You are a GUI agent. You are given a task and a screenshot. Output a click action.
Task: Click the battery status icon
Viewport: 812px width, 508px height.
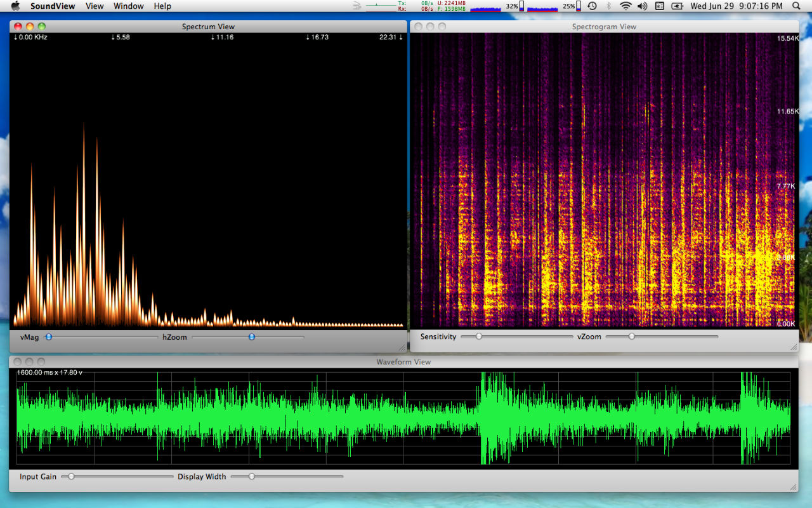point(678,6)
